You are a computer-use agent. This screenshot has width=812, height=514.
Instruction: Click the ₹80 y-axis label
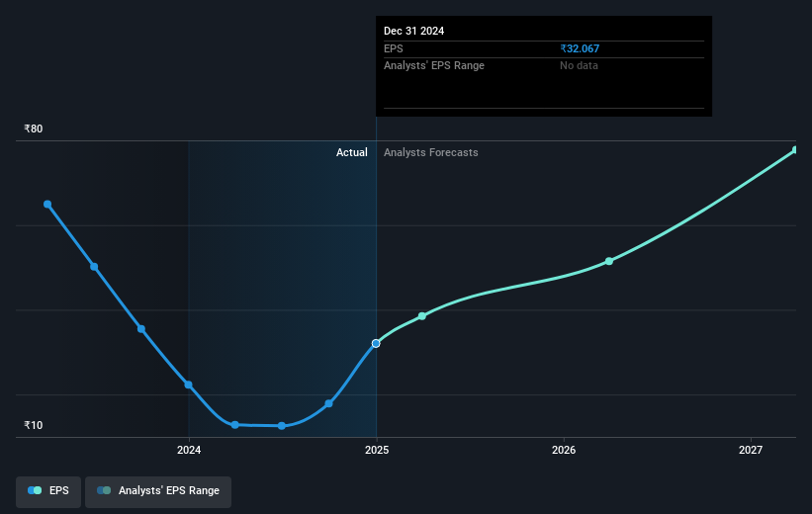click(34, 128)
